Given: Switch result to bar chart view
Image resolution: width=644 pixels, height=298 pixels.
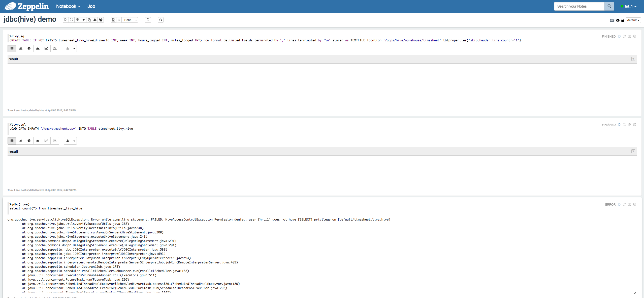Looking at the screenshot, I should (20, 48).
